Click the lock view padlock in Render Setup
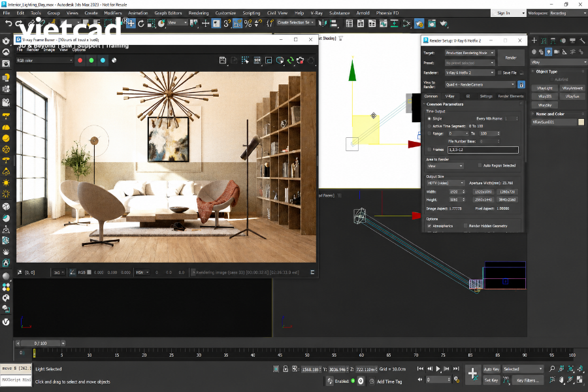 coord(521,85)
